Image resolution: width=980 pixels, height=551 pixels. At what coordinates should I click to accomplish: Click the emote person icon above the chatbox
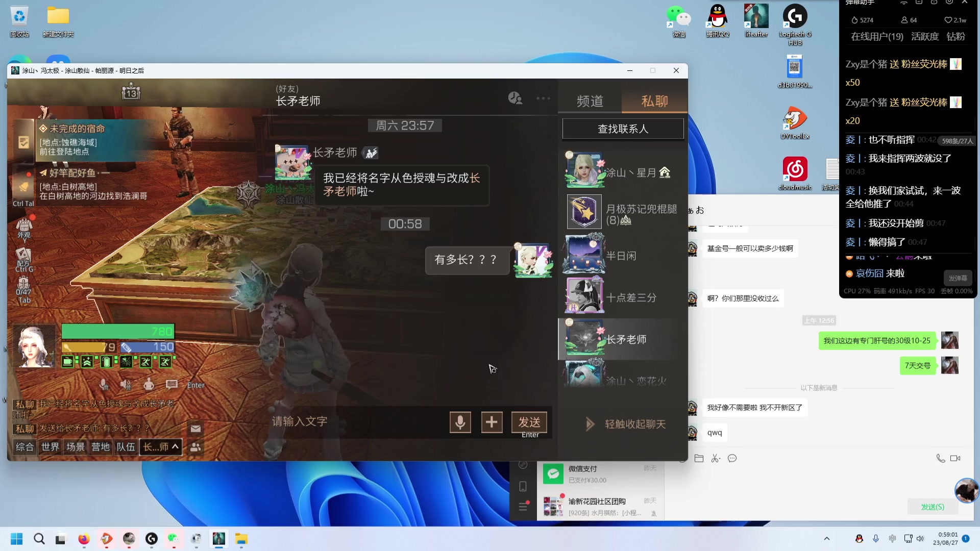[149, 384]
